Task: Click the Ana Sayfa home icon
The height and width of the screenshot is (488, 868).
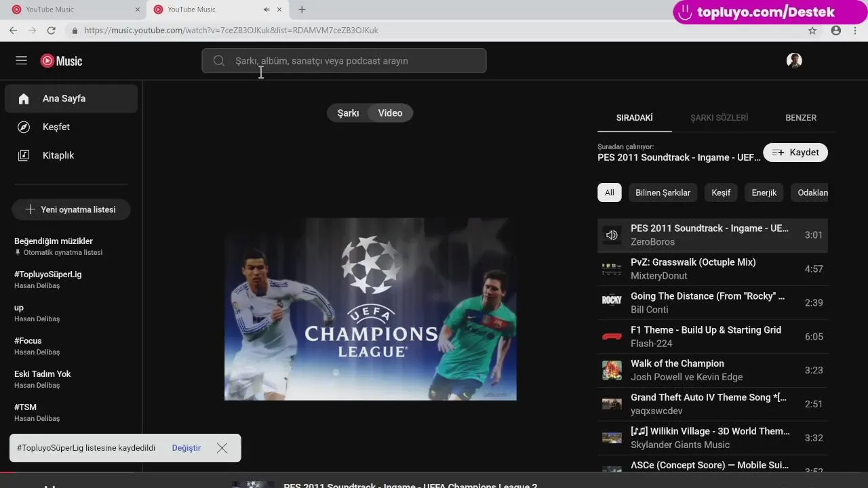Action: tap(24, 99)
